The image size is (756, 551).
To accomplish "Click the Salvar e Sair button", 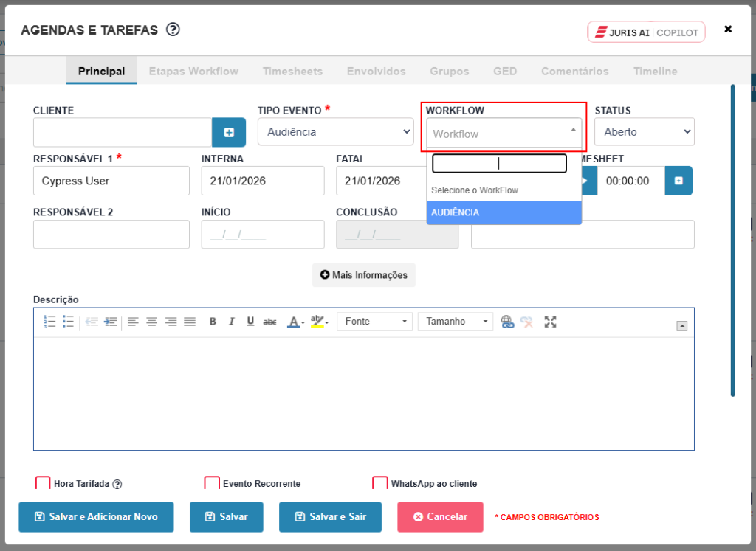I will click(x=330, y=517).
